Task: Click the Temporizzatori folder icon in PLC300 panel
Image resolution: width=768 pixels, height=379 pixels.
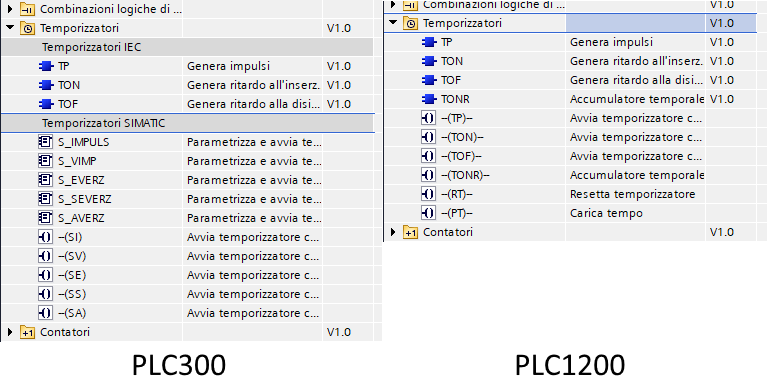Action: 27,28
